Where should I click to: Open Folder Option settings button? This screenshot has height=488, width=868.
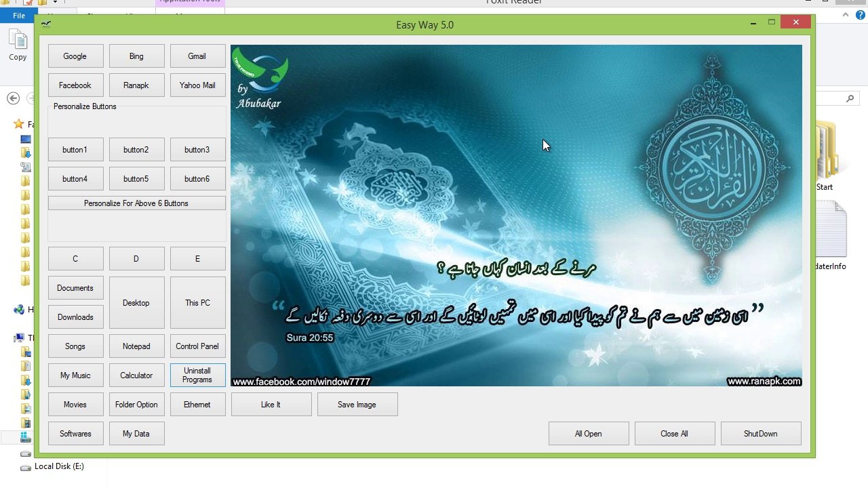pyautogui.click(x=136, y=405)
